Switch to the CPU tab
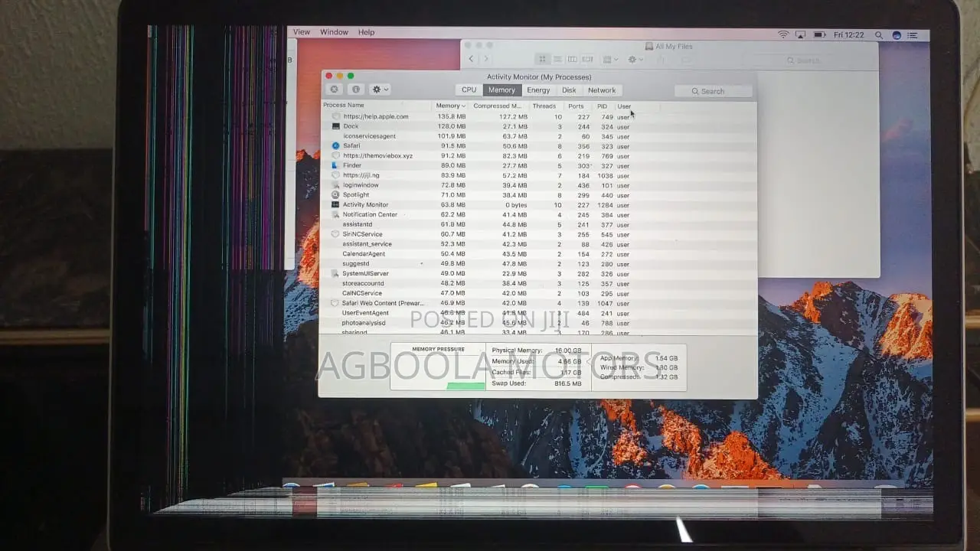Image resolution: width=980 pixels, height=551 pixels. click(469, 90)
